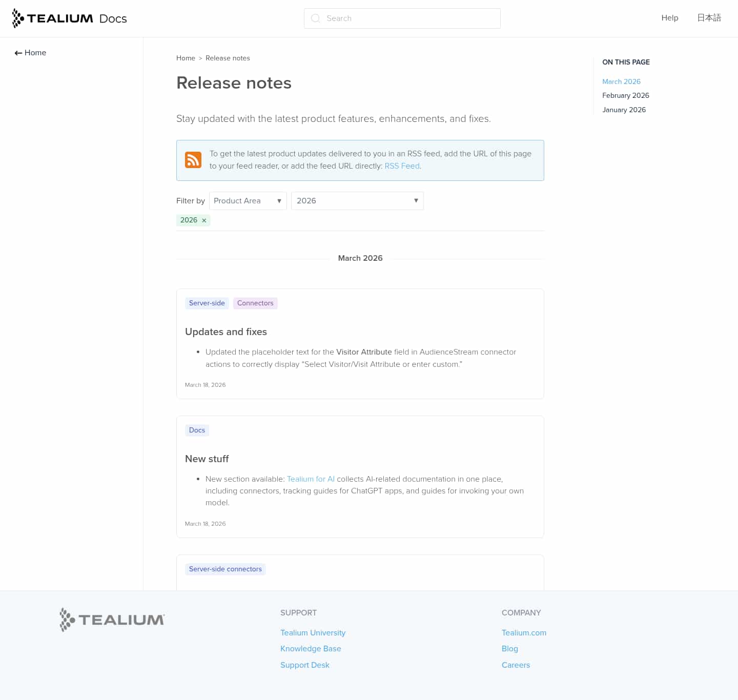The height and width of the screenshot is (700, 738).
Task: Select the Connectors tag
Action: 255,303
